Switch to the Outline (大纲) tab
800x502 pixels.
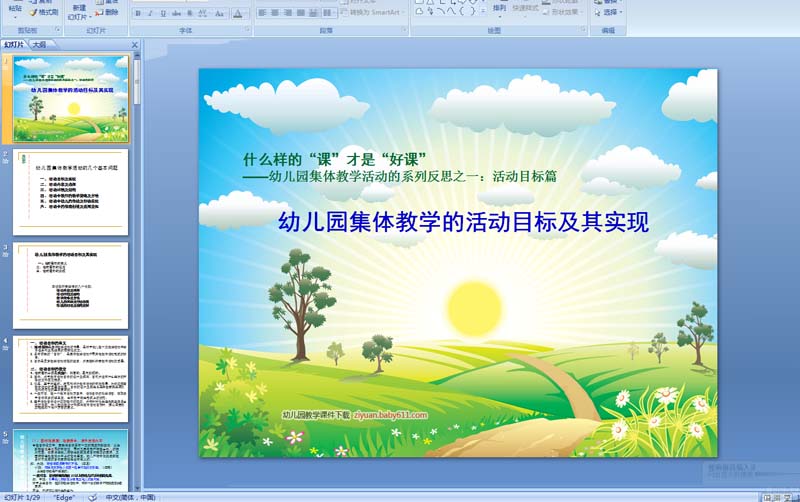39,45
